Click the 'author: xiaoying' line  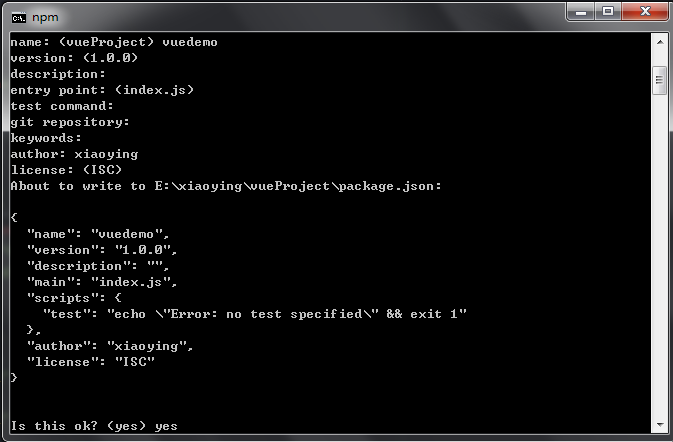[x=74, y=154]
